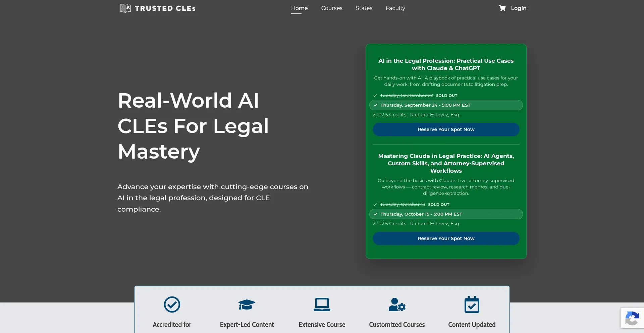The height and width of the screenshot is (333, 644).
Task: Click the user gear Customized Courses icon
Action: coord(397,304)
